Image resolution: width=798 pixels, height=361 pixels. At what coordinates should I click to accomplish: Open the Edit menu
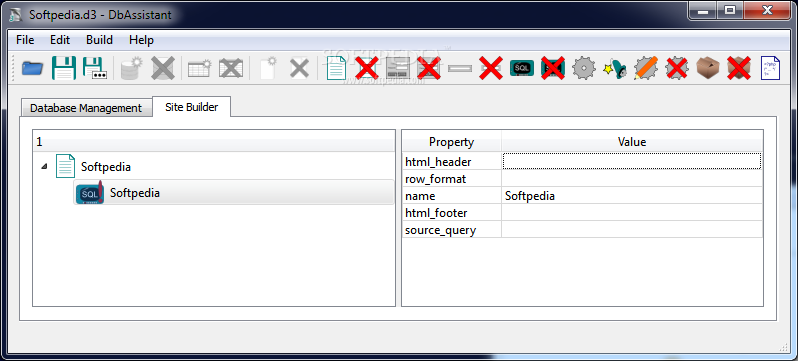(x=60, y=40)
